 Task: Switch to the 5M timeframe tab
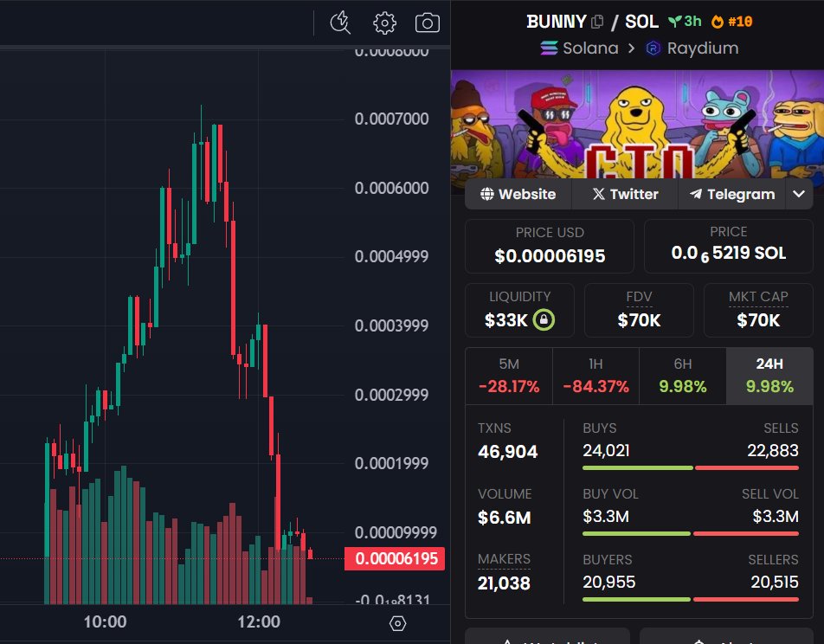509,376
